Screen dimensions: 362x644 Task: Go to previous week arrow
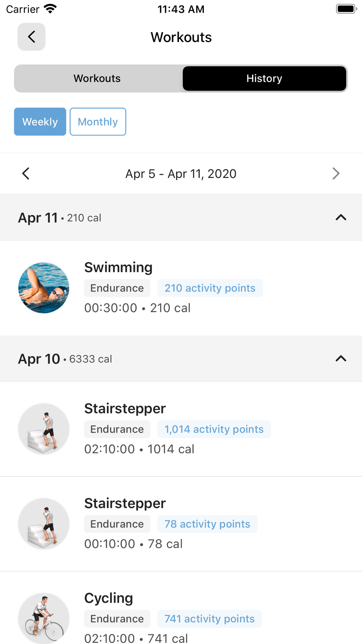coord(26,173)
